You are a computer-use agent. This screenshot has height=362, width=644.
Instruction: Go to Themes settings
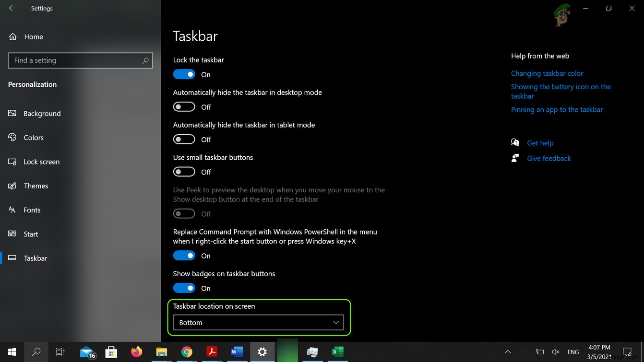(36, 186)
